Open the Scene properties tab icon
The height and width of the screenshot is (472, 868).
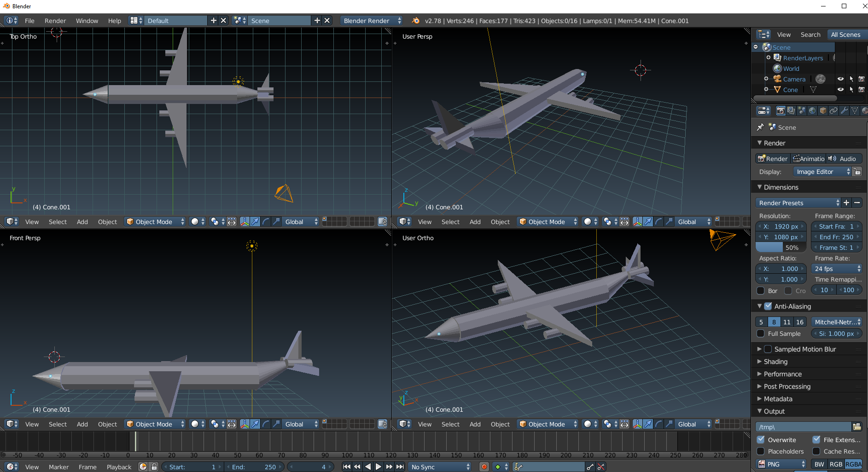coord(802,110)
